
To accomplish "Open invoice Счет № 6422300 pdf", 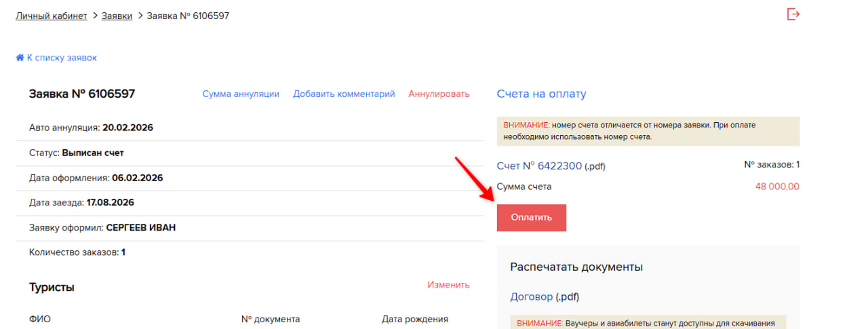I will pyautogui.click(x=539, y=166).
